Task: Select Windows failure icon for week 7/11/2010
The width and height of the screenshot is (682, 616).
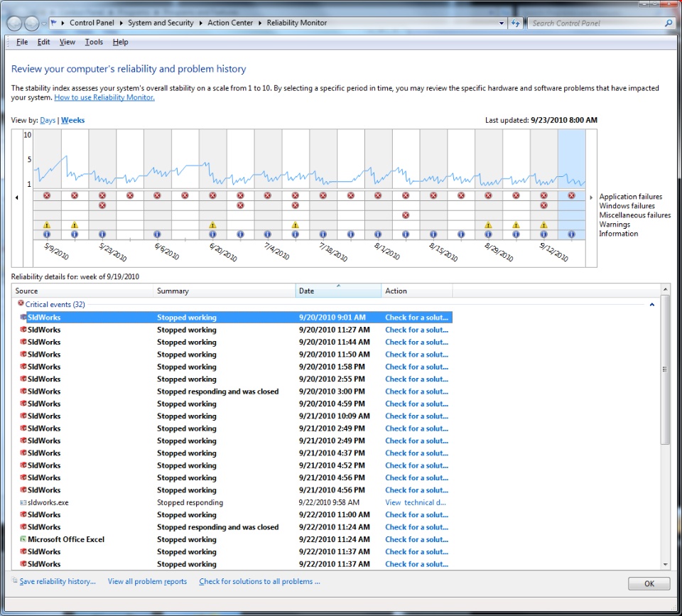Action: [x=296, y=205]
